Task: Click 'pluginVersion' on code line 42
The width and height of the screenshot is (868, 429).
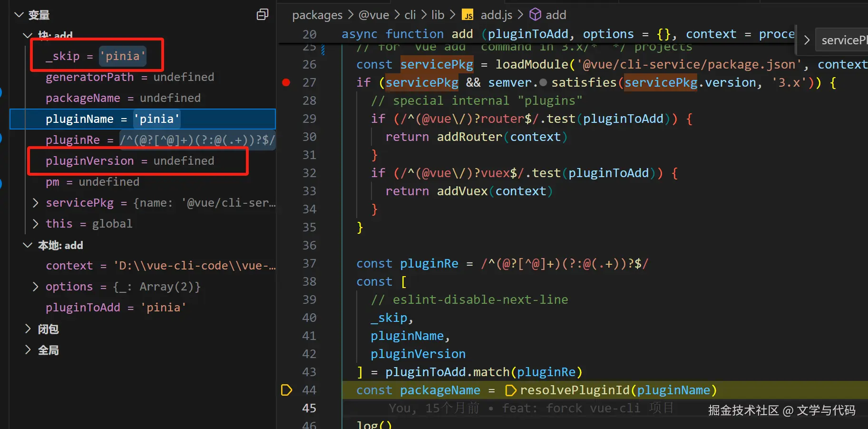Action: 418,354
